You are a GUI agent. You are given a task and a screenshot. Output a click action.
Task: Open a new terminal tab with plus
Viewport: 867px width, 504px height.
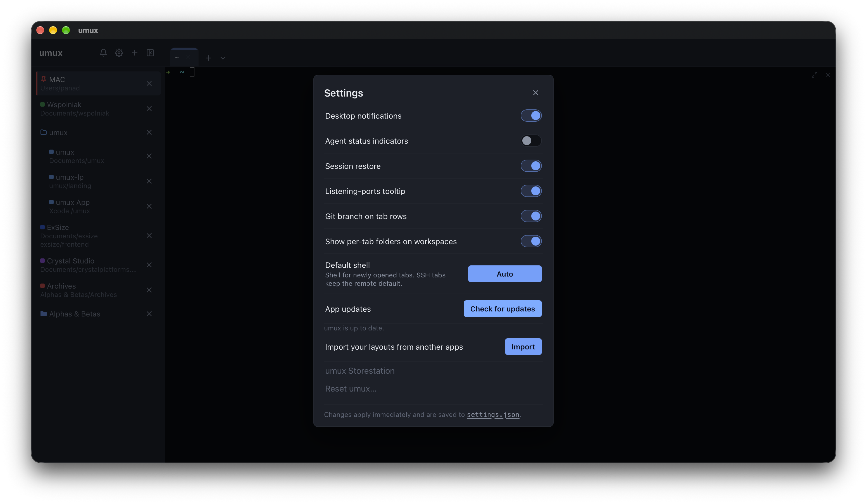pos(208,58)
